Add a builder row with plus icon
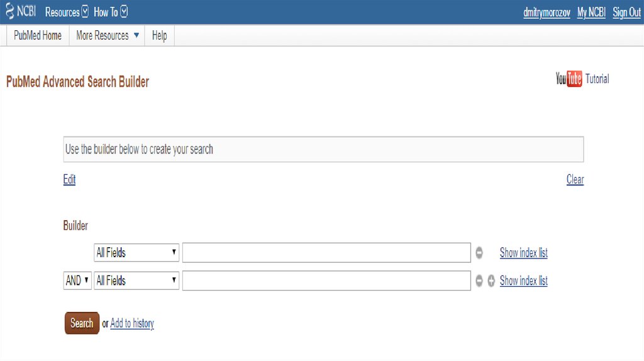 [491, 281]
